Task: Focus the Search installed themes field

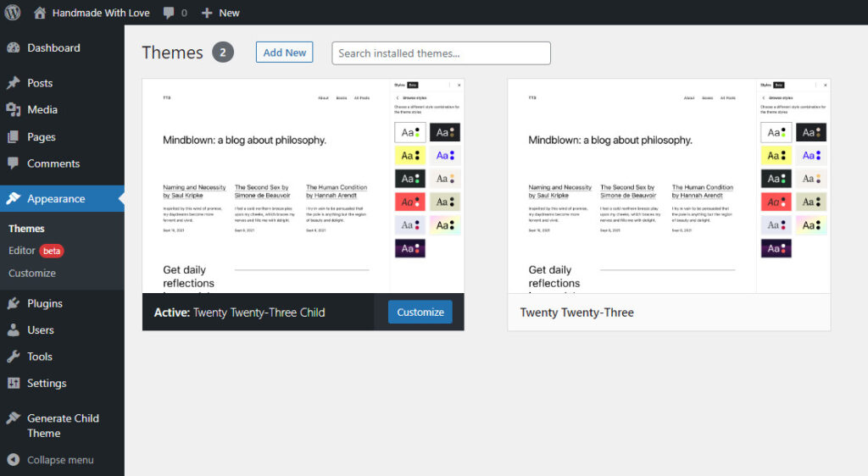Action: click(441, 53)
